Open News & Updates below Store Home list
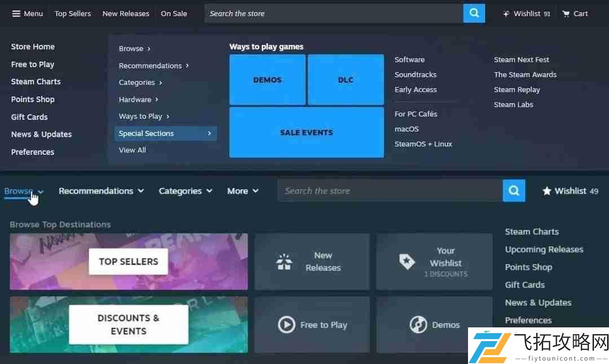This screenshot has width=609, height=364. click(x=42, y=134)
